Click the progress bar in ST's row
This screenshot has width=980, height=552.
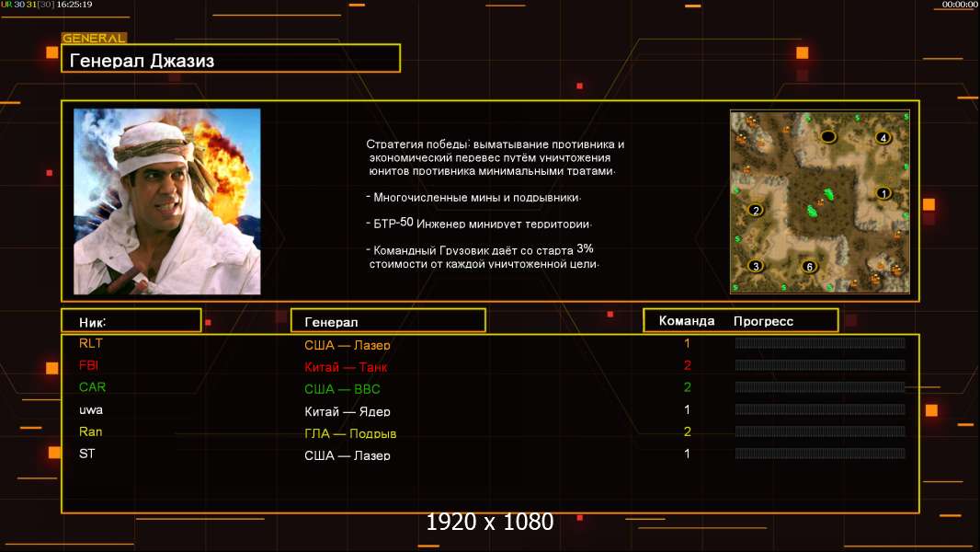click(820, 454)
